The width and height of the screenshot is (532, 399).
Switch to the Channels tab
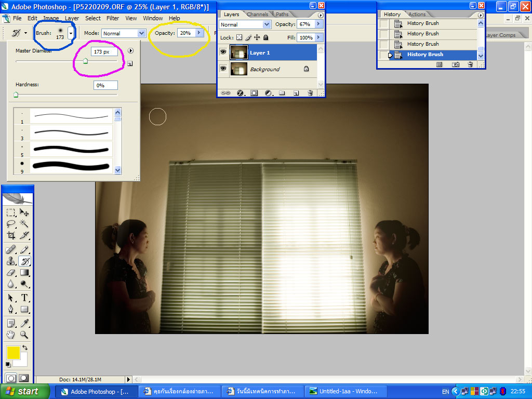(x=258, y=14)
